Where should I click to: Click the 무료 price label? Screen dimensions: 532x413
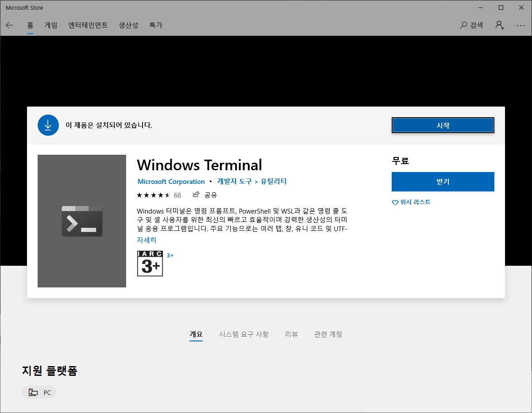[x=401, y=161]
